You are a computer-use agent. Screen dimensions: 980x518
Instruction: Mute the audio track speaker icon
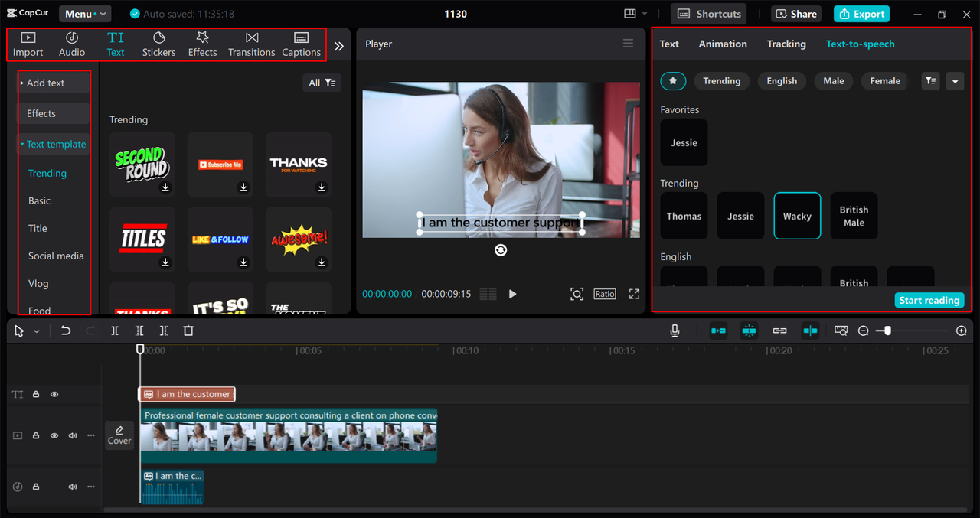73,487
